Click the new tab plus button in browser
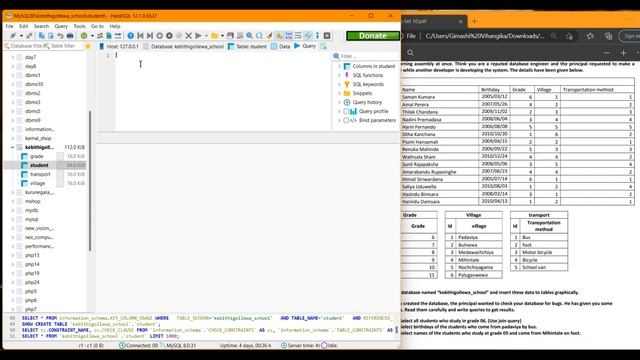The width and height of the screenshot is (640, 360). (x=474, y=21)
